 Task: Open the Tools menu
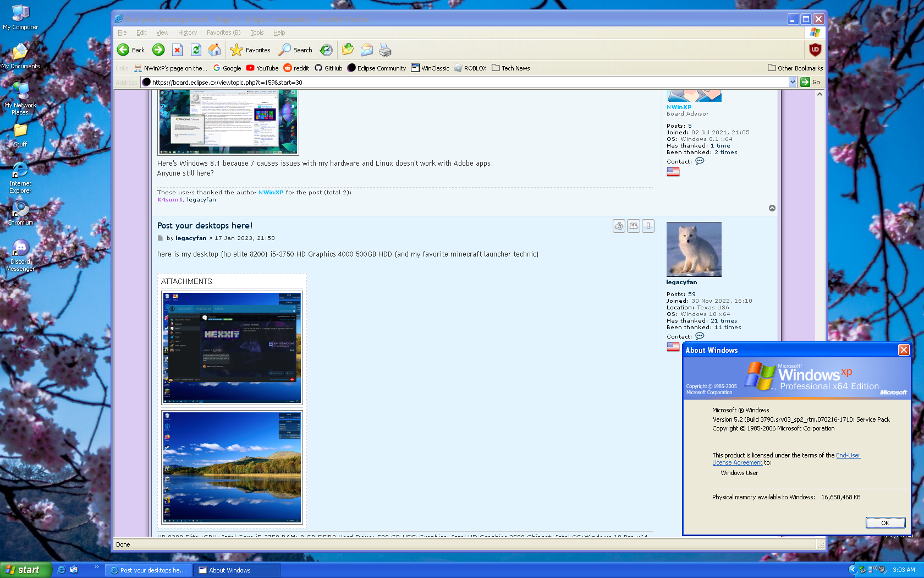257,32
